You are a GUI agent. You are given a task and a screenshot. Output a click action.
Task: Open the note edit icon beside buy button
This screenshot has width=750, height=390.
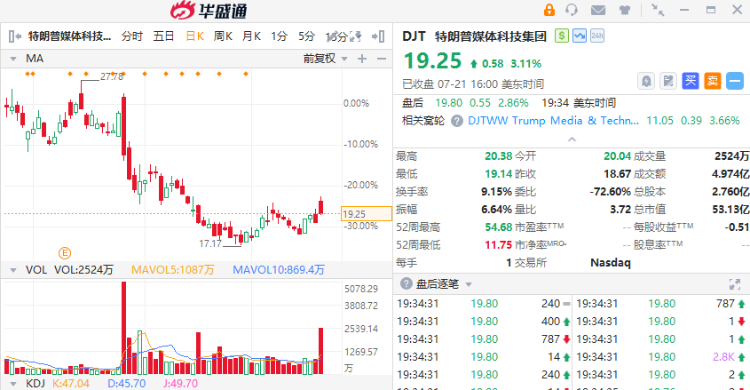[668, 81]
